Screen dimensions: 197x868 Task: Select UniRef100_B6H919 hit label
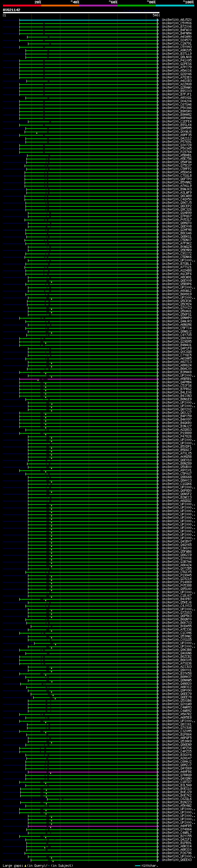tap(177, 294)
